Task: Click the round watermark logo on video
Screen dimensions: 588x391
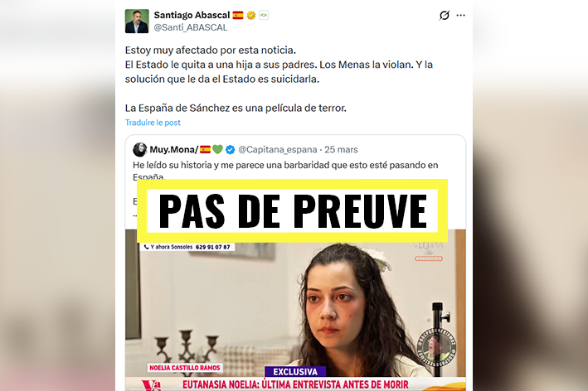Action: [436, 349]
